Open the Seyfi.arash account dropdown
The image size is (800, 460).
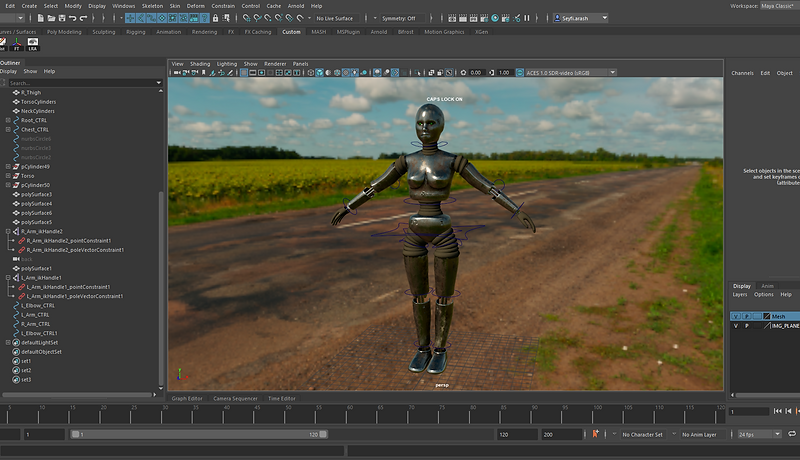tap(581, 18)
